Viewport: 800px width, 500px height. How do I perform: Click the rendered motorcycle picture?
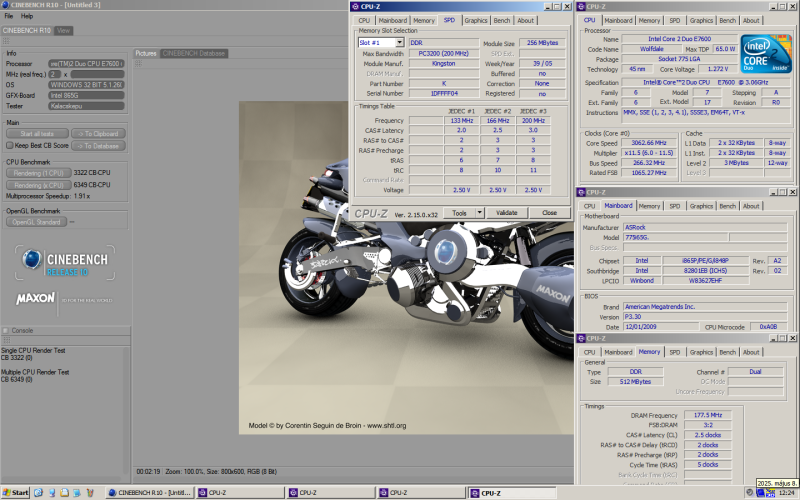pos(406,268)
